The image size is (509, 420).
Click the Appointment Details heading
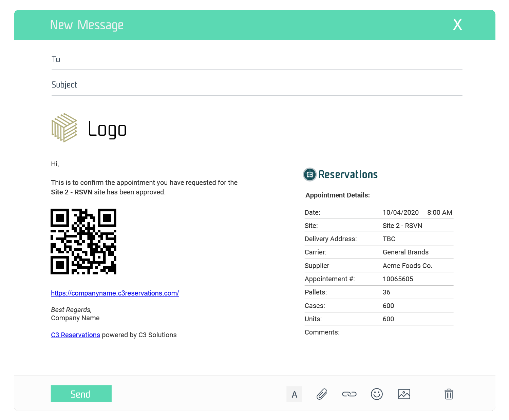(338, 195)
